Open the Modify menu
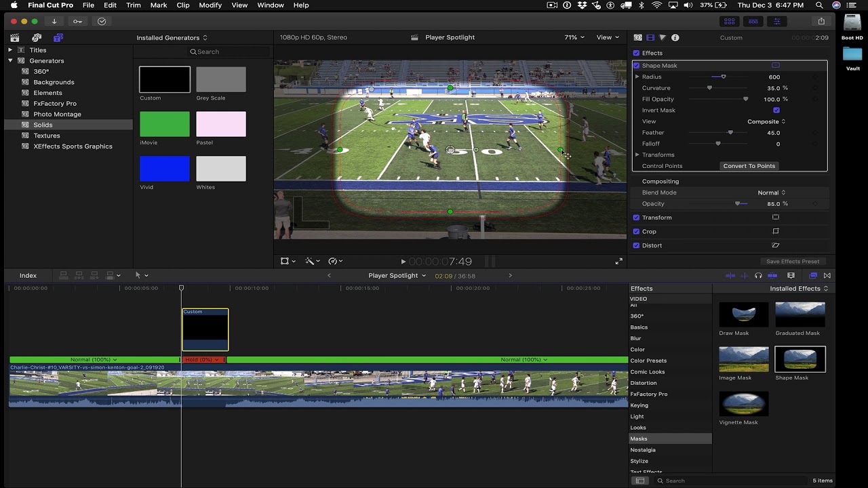This screenshot has width=868, height=488. [x=210, y=5]
